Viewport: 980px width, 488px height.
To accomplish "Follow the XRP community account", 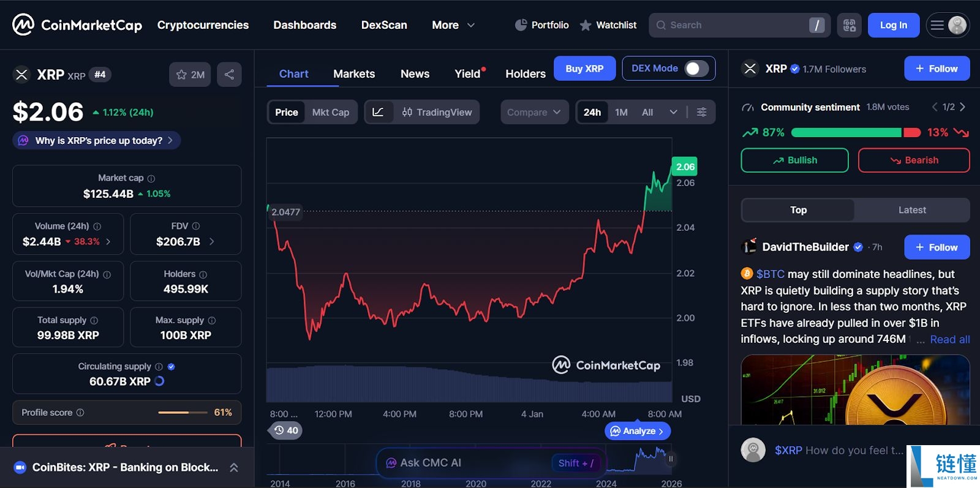I will click(937, 69).
